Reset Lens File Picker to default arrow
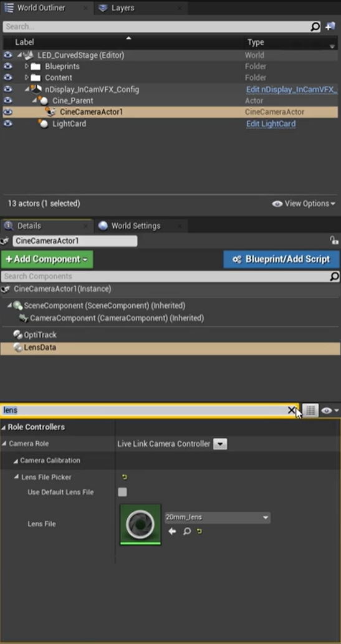 coord(125,478)
